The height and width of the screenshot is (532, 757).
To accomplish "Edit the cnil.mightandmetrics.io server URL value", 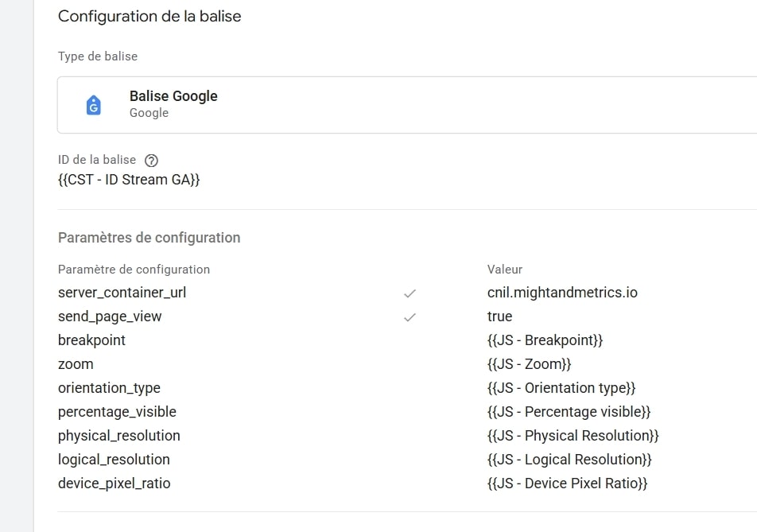I will coord(561,293).
